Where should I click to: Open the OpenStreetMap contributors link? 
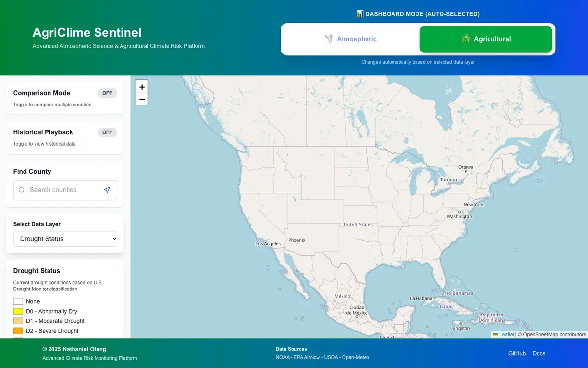[553, 334]
